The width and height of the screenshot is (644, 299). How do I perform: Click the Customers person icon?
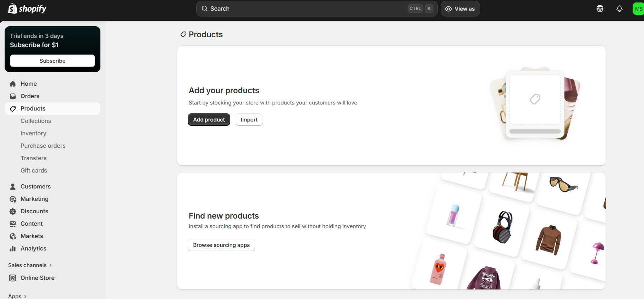(13, 187)
